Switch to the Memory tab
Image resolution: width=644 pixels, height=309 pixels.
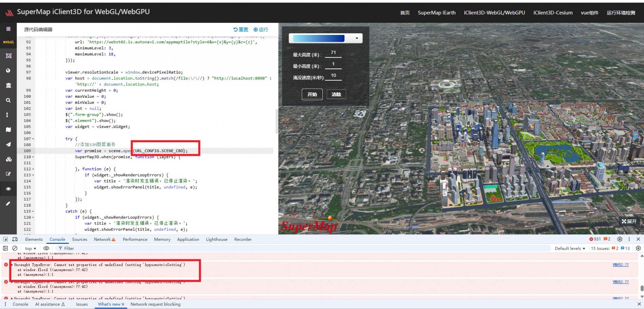pos(162,239)
